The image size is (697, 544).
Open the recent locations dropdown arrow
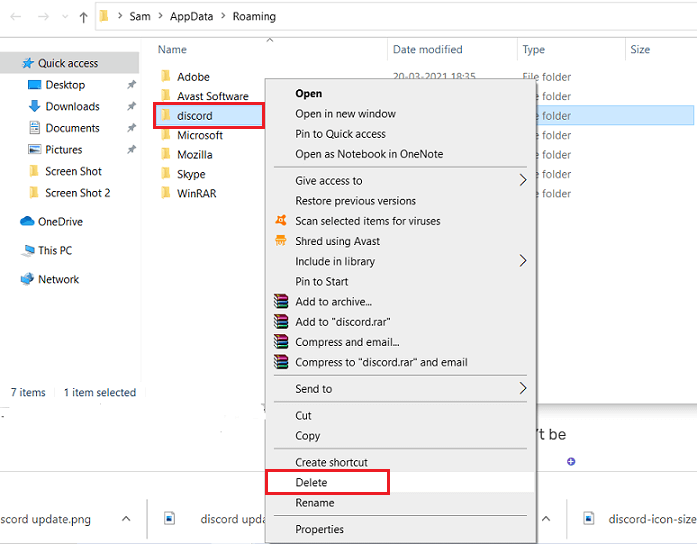(x=65, y=17)
